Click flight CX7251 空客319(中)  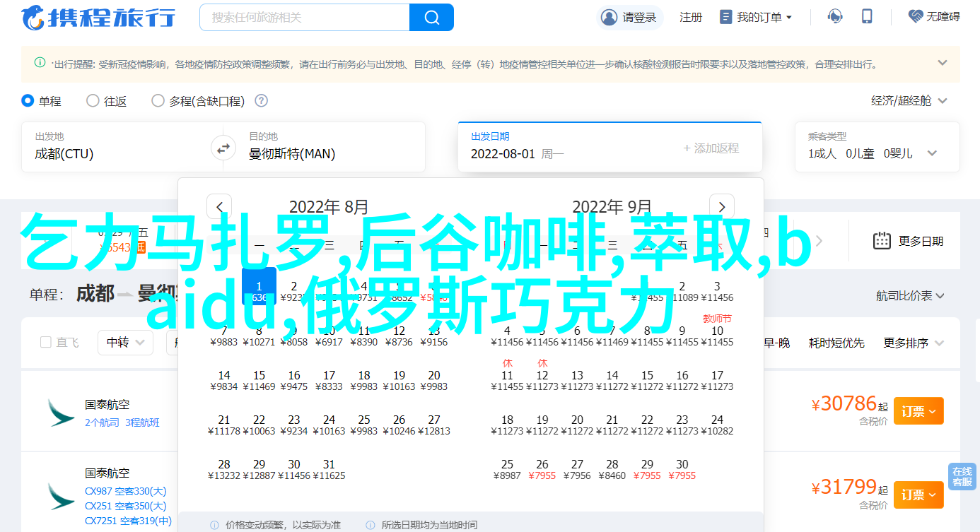(129, 521)
